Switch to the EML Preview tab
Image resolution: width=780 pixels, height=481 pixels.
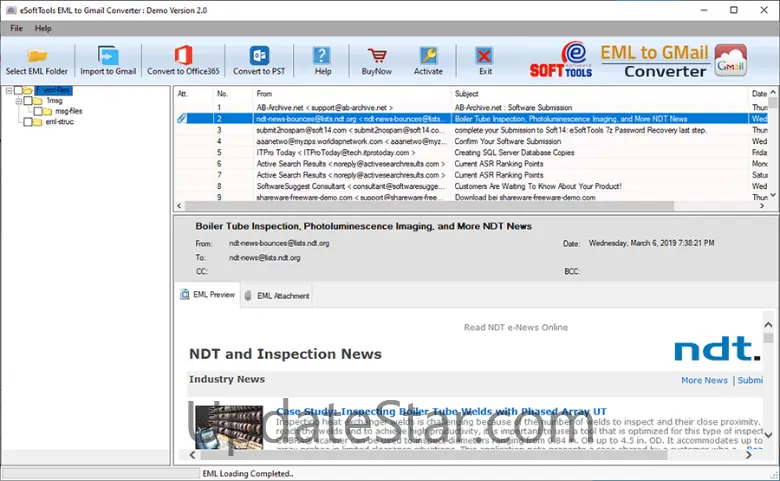[207, 294]
